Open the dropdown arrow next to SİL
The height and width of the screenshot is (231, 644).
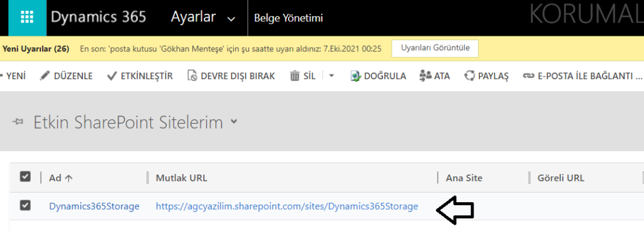pyautogui.click(x=332, y=76)
